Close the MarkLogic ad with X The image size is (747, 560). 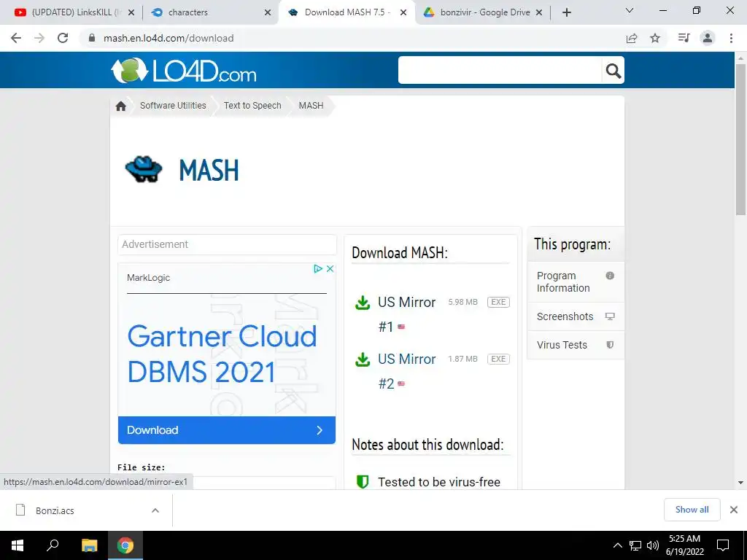coord(330,268)
